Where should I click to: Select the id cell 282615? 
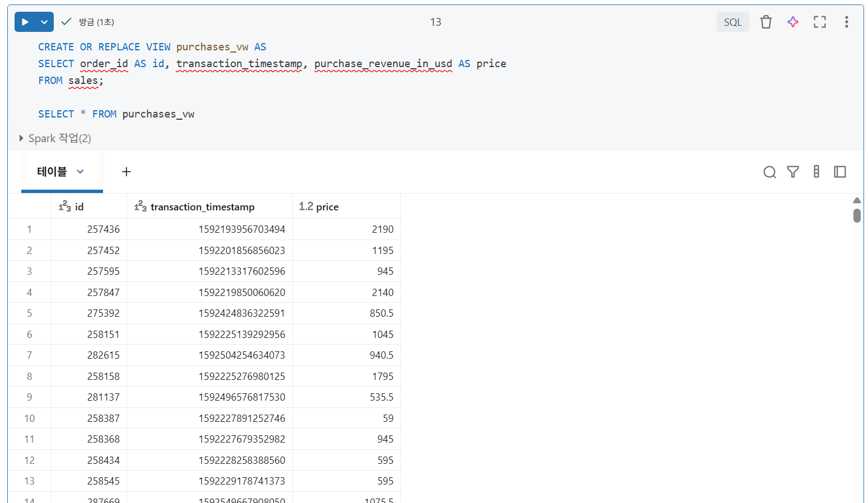pyautogui.click(x=89, y=355)
